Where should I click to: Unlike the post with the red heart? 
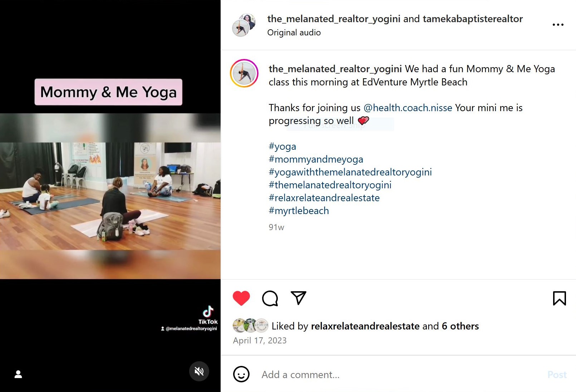pos(241,298)
